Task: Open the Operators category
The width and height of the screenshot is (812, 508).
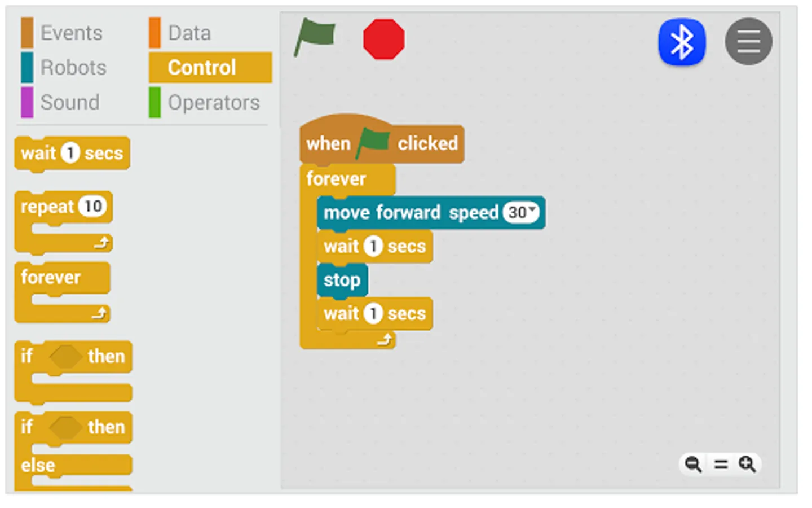Action: 214,103
